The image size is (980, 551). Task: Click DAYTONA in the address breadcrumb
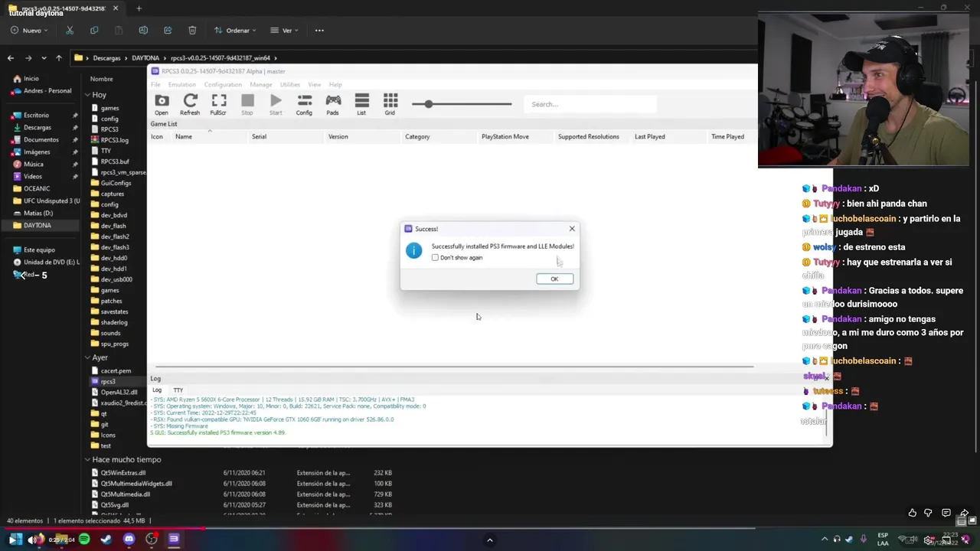pyautogui.click(x=145, y=58)
